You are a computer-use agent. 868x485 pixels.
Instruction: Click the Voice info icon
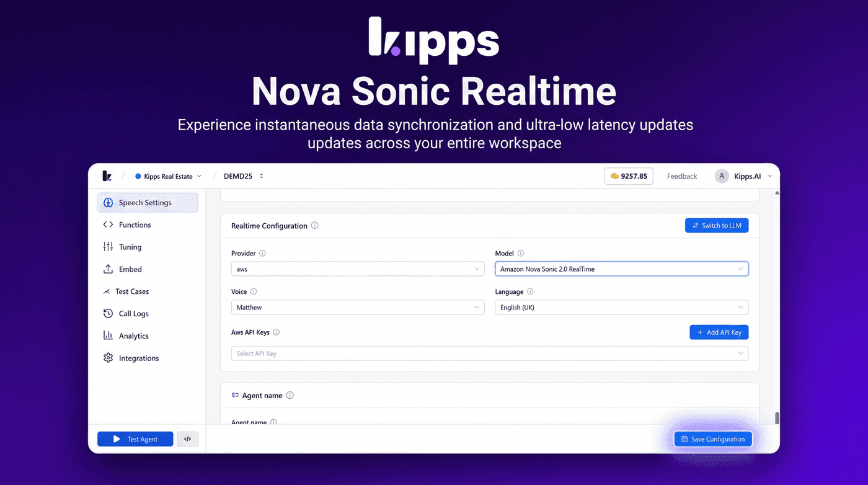(254, 291)
